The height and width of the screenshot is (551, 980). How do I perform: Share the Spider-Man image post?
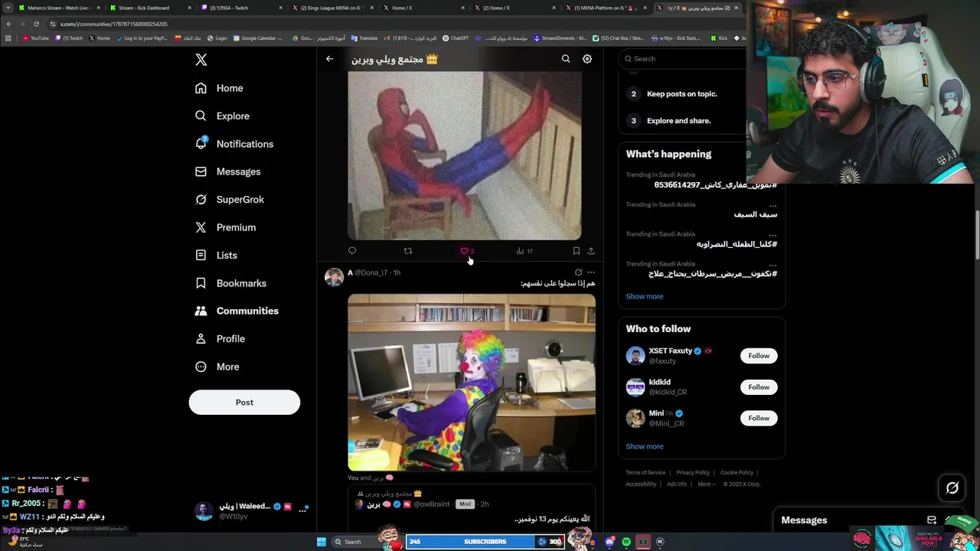[591, 251]
